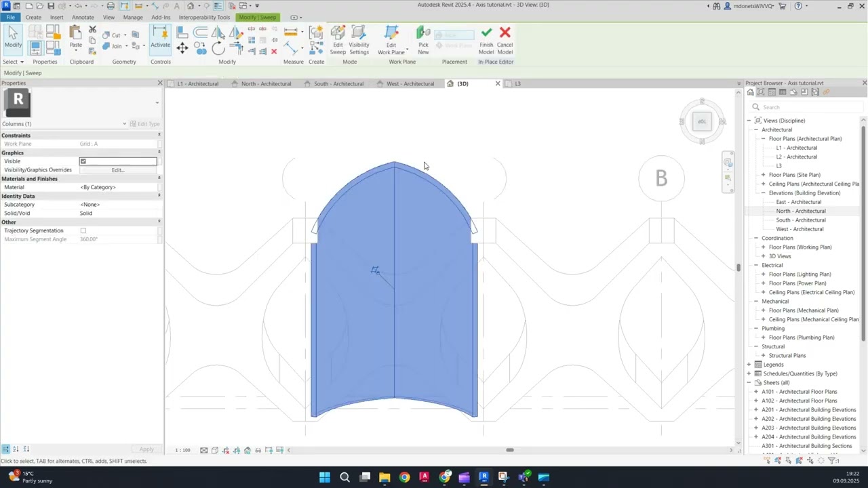868x488 pixels.
Task: Click the 1 : 100 view scale button
Action: tap(182, 450)
